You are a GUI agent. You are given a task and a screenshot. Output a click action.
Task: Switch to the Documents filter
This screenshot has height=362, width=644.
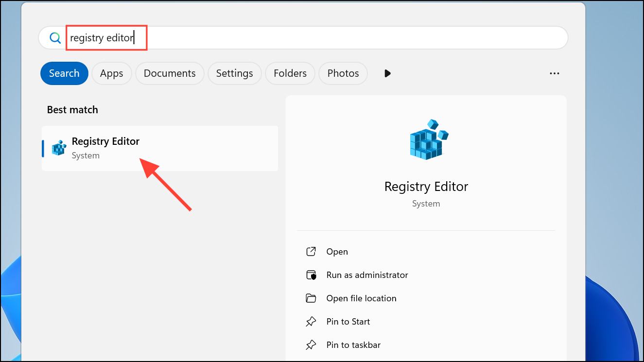tap(170, 73)
